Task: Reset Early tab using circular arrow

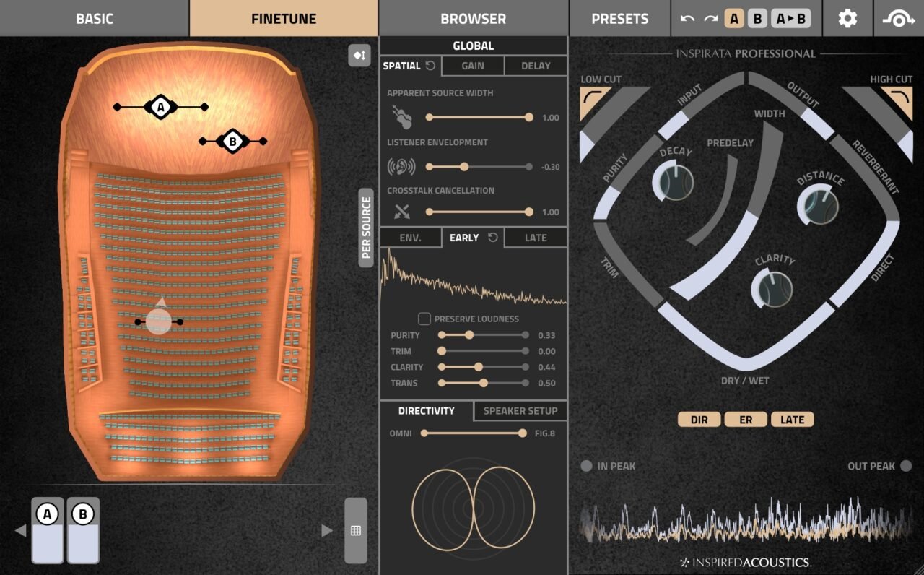Action: [x=493, y=238]
